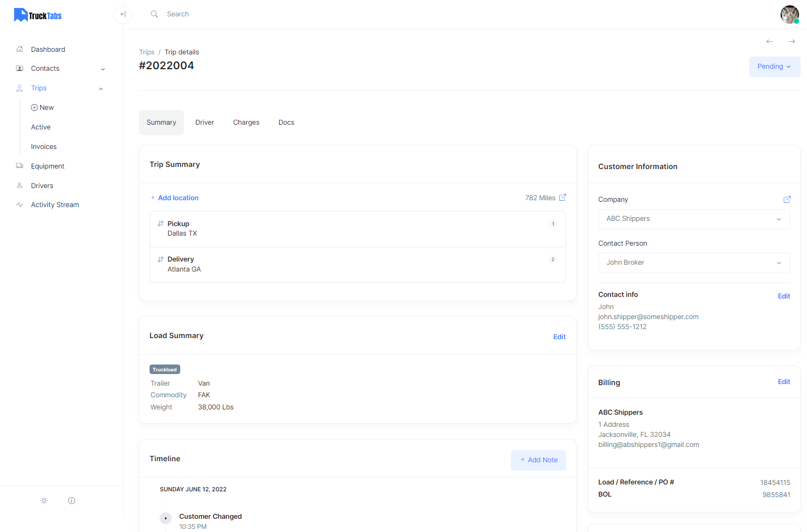807x532 pixels.
Task: Open the info icon in sidebar footer
Action: (x=72, y=501)
